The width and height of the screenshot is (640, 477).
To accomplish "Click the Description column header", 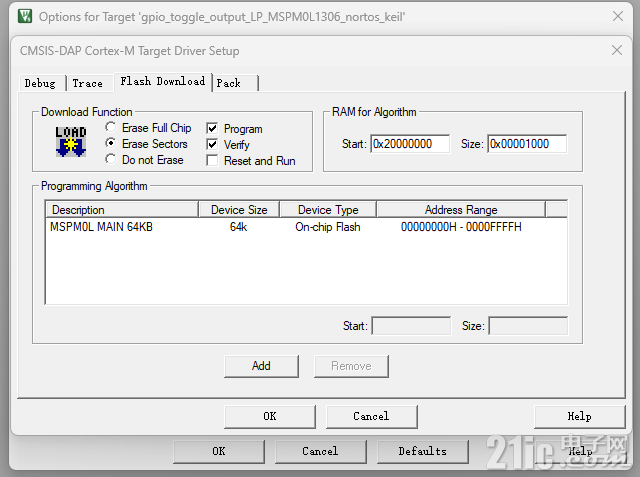I will click(x=122, y=210).
